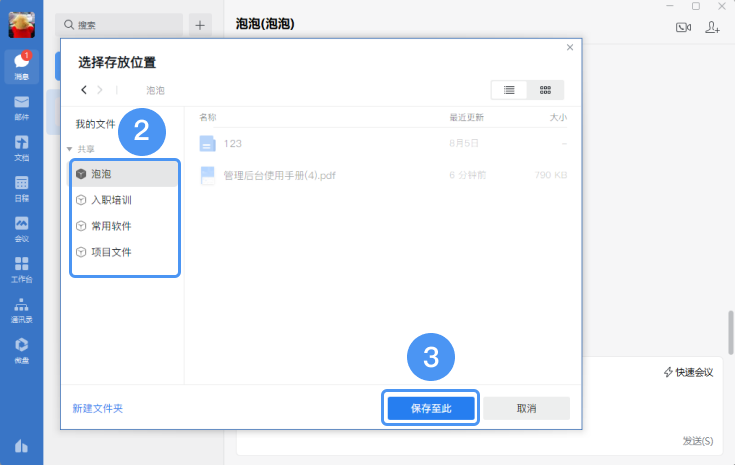Open Mail in the left sidebar

(x=21, y=107)
